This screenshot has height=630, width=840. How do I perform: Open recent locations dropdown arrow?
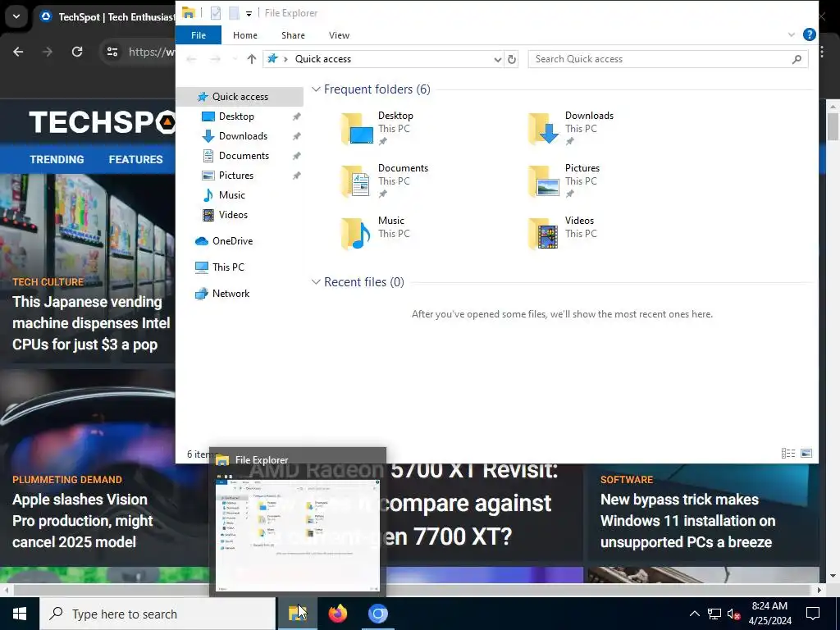pyautogui.click(x=235, y=59)
